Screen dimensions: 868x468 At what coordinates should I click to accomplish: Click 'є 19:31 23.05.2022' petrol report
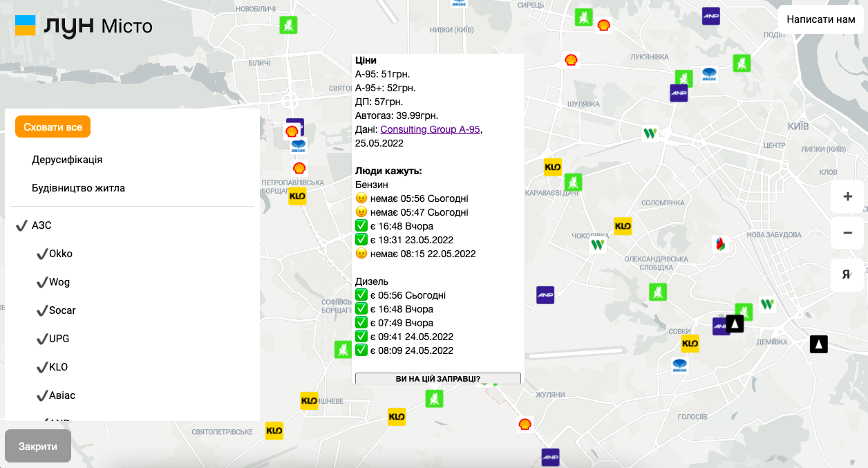click(404, 240)
